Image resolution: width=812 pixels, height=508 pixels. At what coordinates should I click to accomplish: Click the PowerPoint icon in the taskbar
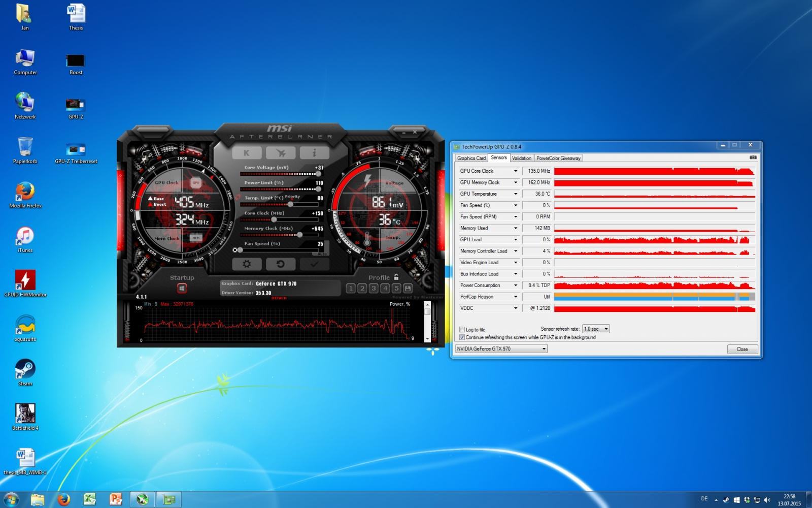click(x=116, y=500)
